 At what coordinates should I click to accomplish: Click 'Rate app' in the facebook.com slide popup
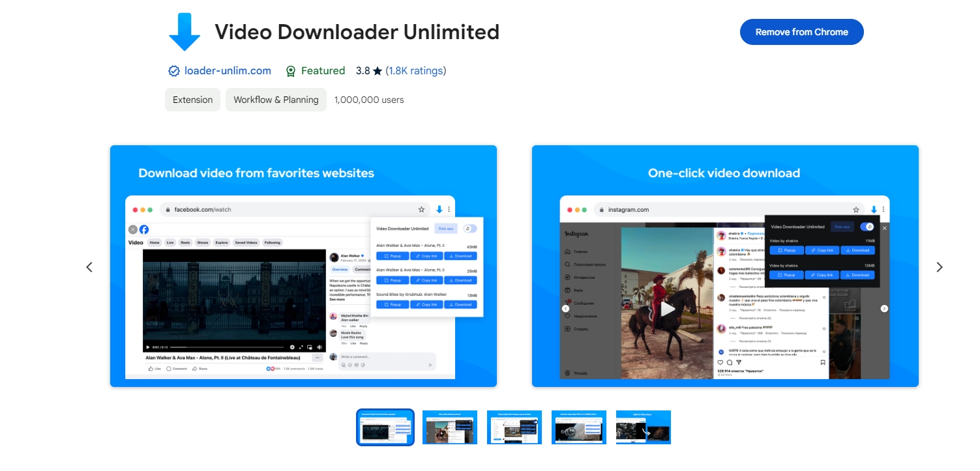click(446, 229)
